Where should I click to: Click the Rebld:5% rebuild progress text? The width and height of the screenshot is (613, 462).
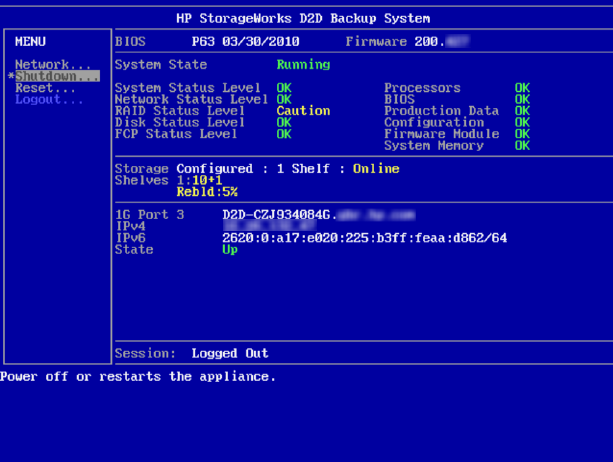207,192
